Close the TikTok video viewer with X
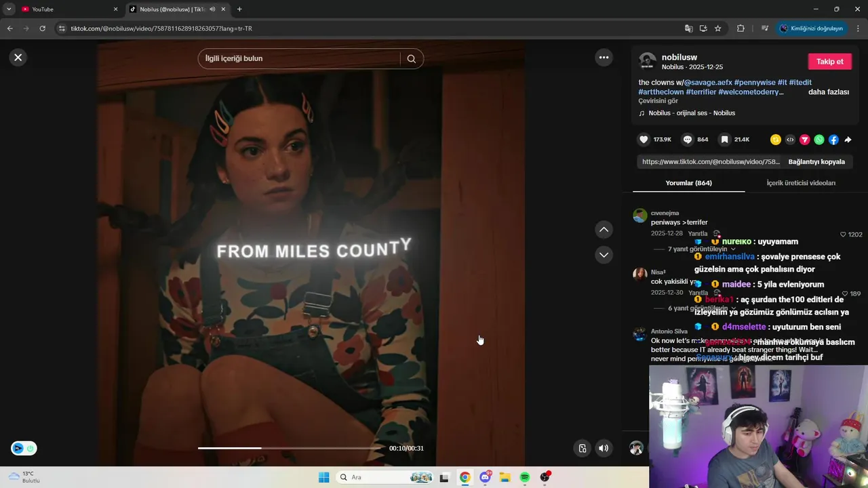 click(18, 58)
